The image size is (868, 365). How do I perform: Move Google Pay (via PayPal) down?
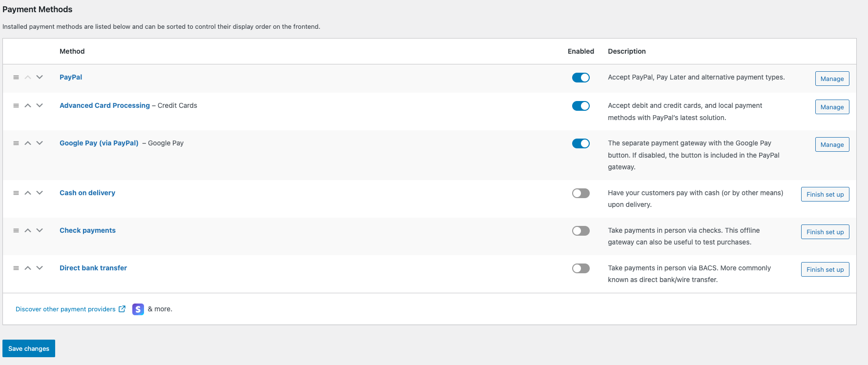tap(40, 143)
